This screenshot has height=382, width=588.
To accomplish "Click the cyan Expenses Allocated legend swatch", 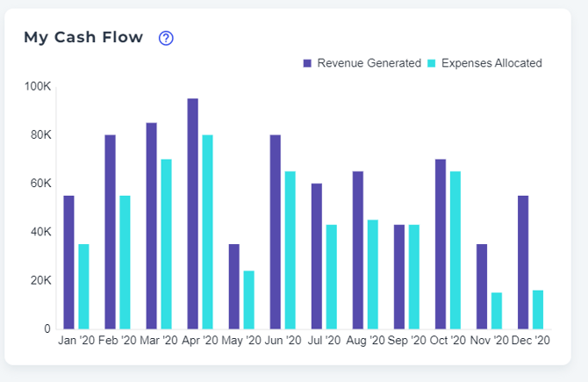I will [x=432, y=63].
